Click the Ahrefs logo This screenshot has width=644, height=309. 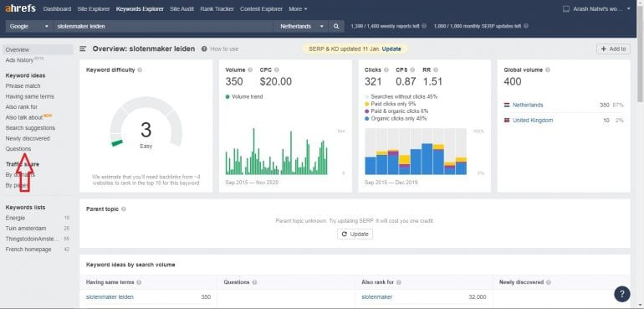pos(21,8)
